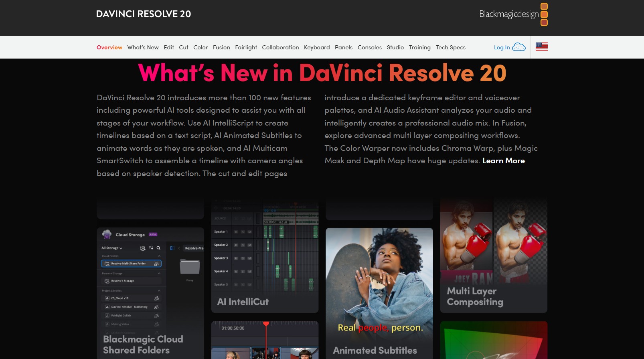
Task: Go to the Cut page tab
Action: [x=184, y=47]
